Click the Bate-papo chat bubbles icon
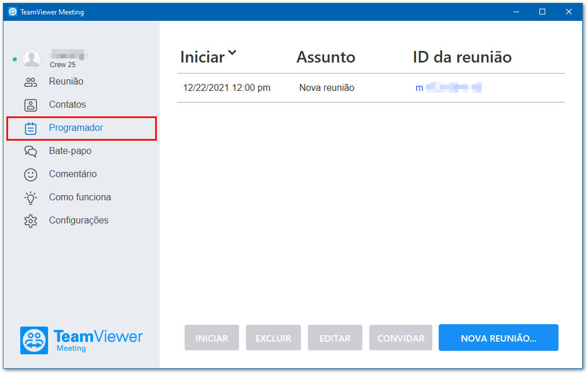588x374 pixels. (x=30, y=151)
